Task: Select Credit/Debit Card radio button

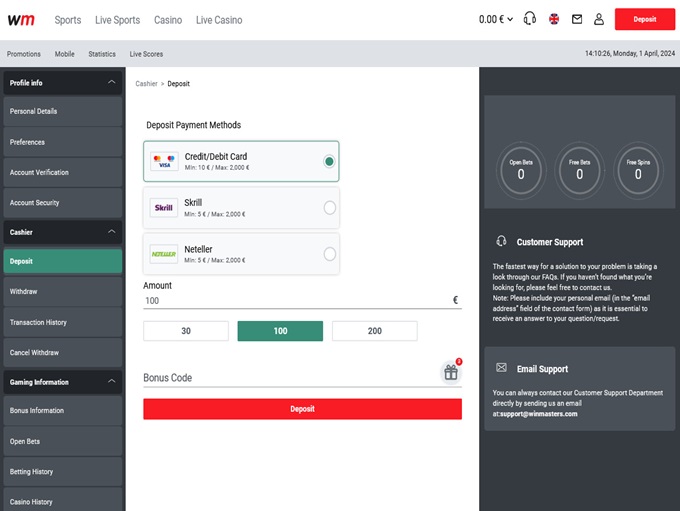Action: click(329, 161)
